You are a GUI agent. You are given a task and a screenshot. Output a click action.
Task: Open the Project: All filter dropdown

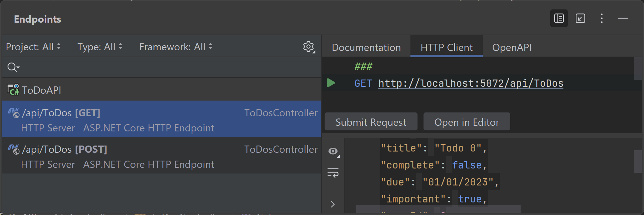point(33,47)
